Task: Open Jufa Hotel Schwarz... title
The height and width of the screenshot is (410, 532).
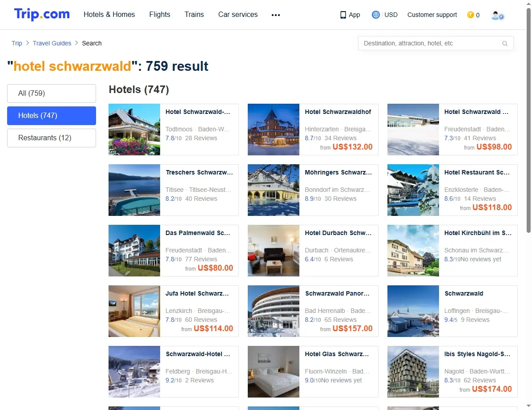Action: point(197,293)
